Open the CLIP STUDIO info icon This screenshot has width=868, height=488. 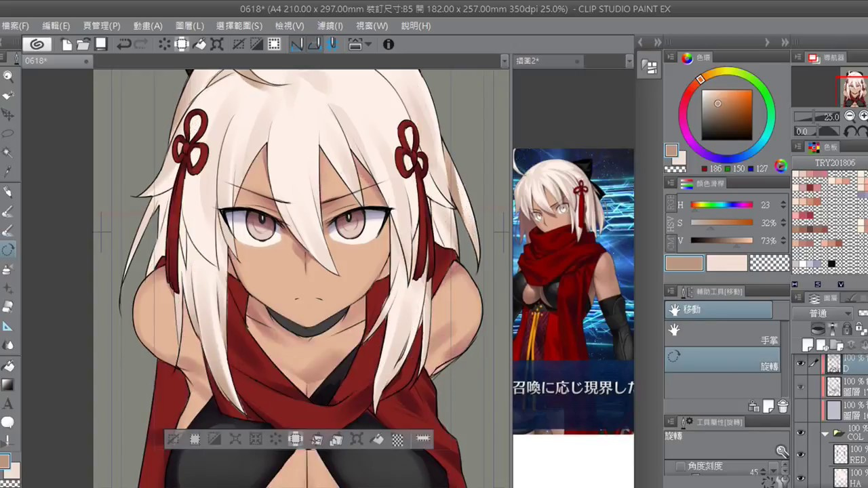pos(389,44)
